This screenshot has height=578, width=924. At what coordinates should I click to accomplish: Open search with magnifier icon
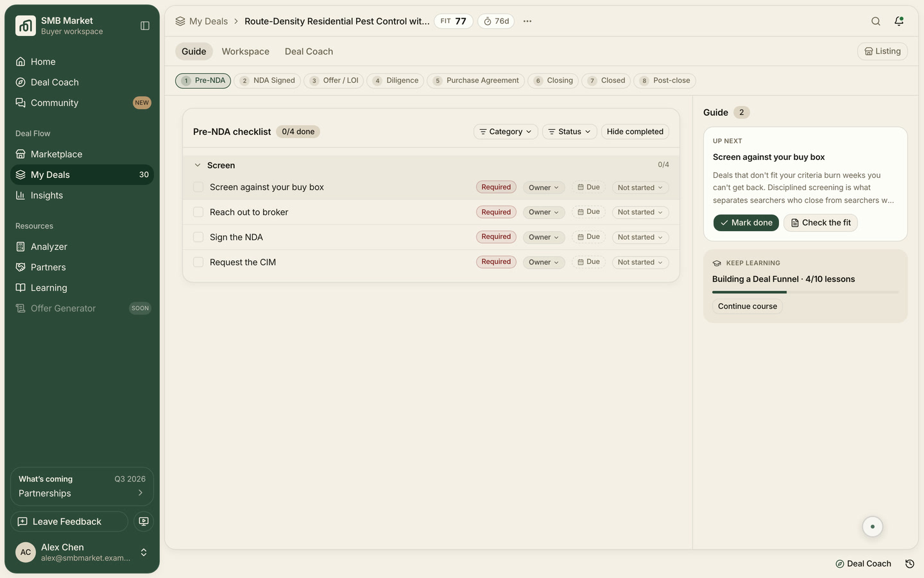[x=876, y=21]
